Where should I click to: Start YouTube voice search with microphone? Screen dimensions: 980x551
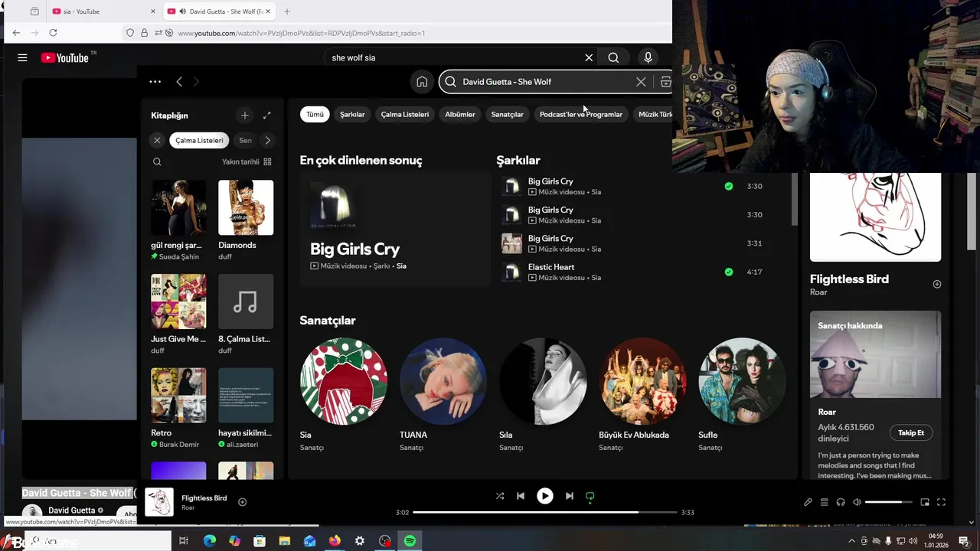648,57
